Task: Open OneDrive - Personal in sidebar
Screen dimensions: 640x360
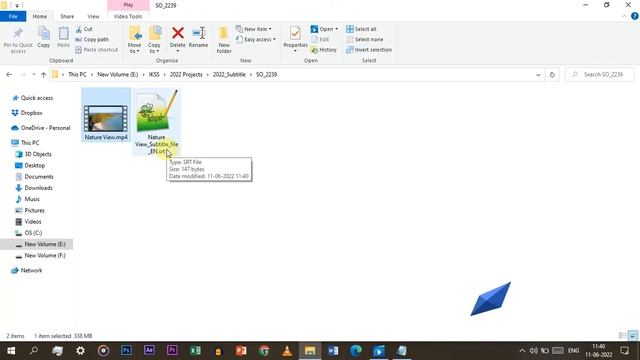Action: (41, 128)
